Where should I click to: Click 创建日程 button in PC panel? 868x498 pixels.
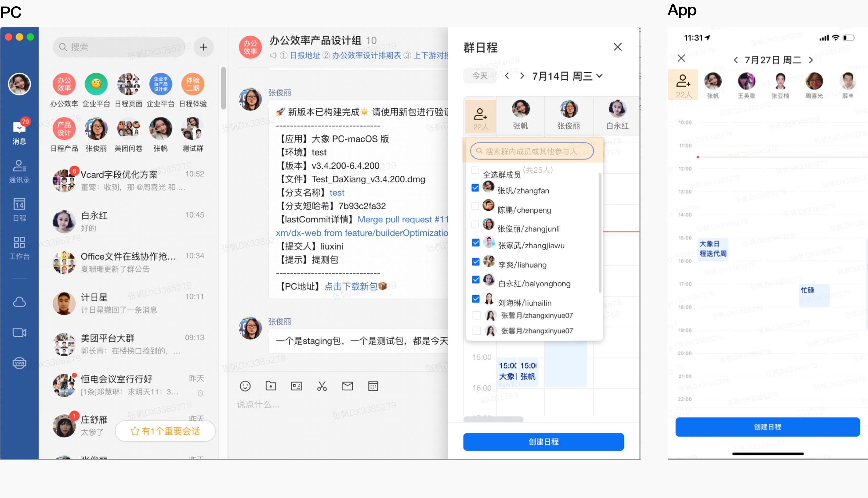(x=543, y=442)
